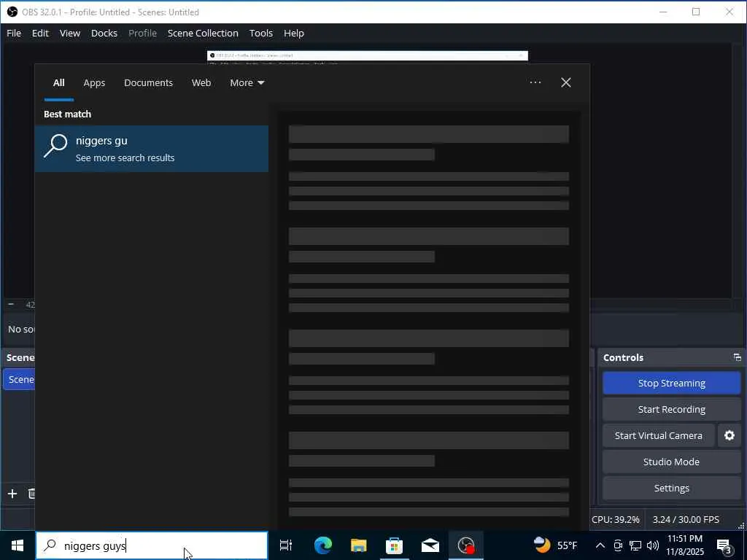Open virtual camera settings gear icon
The width and height of the screenshot is (747, 560).
click(x=729, y=435)
